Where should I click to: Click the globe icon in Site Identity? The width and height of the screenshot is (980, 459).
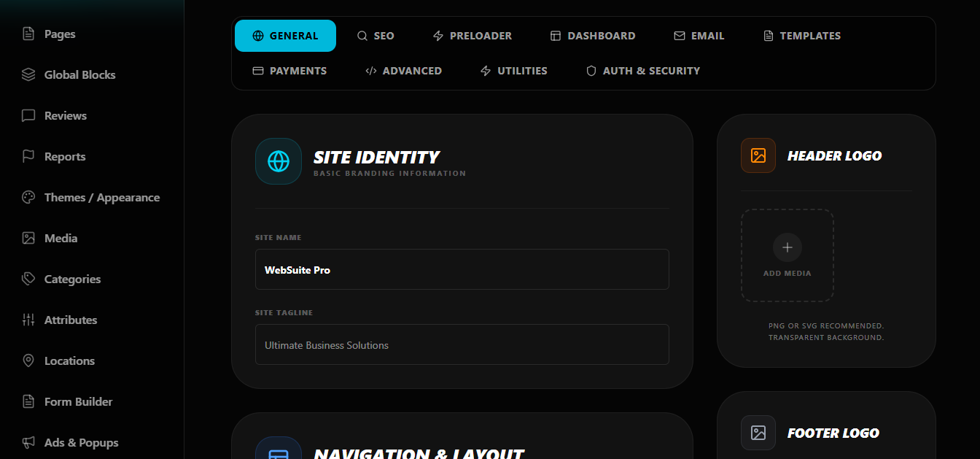click(x=279, y=161)
